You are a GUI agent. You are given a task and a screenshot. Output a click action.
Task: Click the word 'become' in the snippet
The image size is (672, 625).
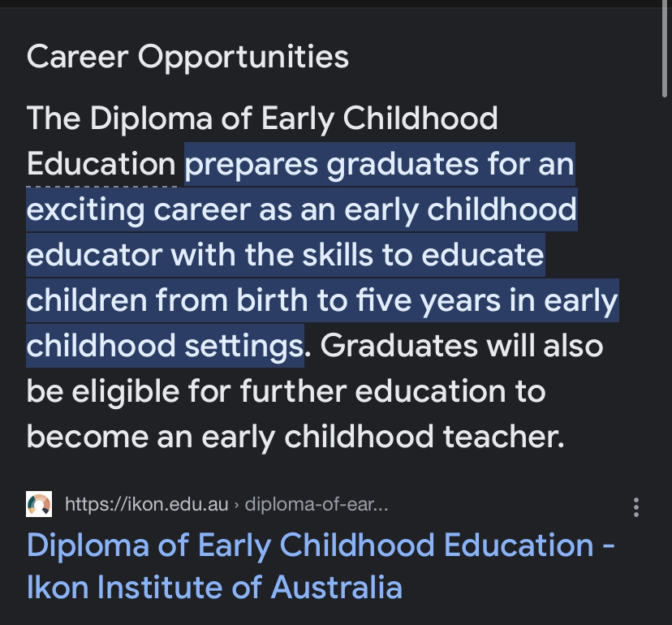click(87, 437)
